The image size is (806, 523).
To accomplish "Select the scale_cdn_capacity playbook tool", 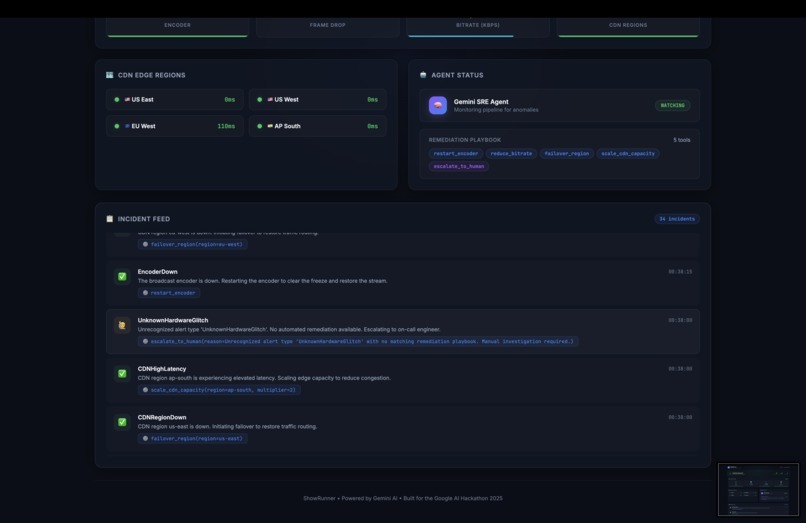I will (x=628, y=153).
